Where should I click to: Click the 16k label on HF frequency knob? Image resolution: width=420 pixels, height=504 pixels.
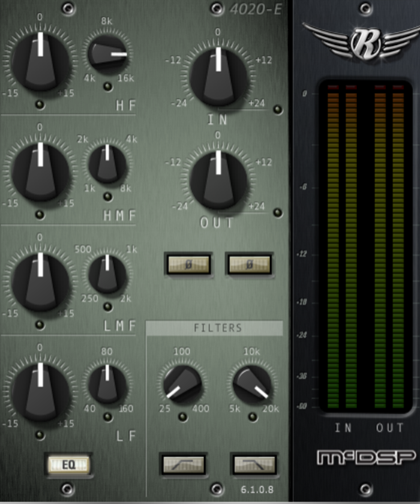click(126, 78)
